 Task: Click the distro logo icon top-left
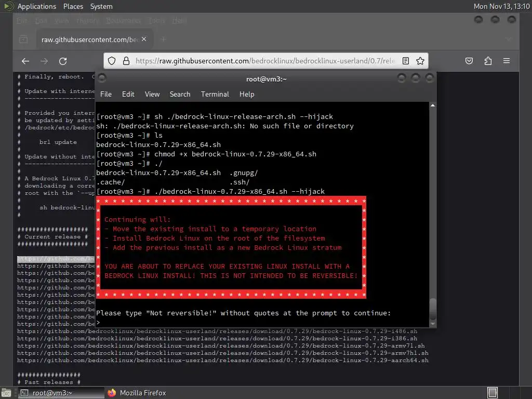click(x=8, y=6)
